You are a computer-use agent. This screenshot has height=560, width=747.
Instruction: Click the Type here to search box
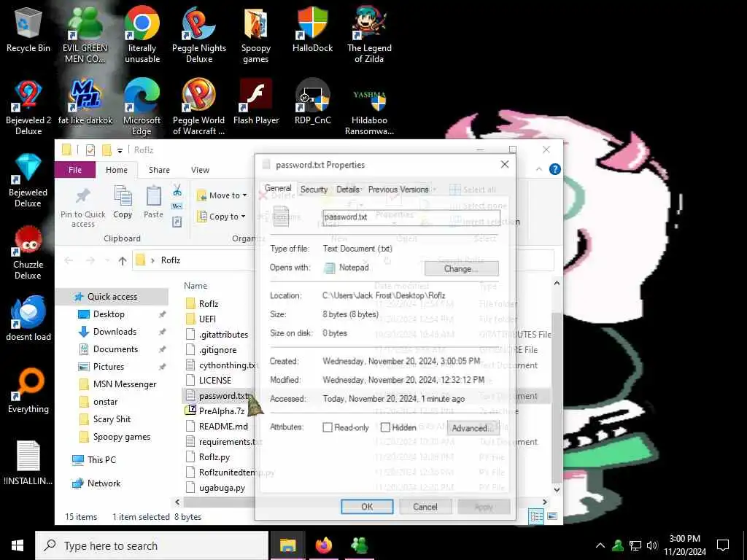pos(152,545)
